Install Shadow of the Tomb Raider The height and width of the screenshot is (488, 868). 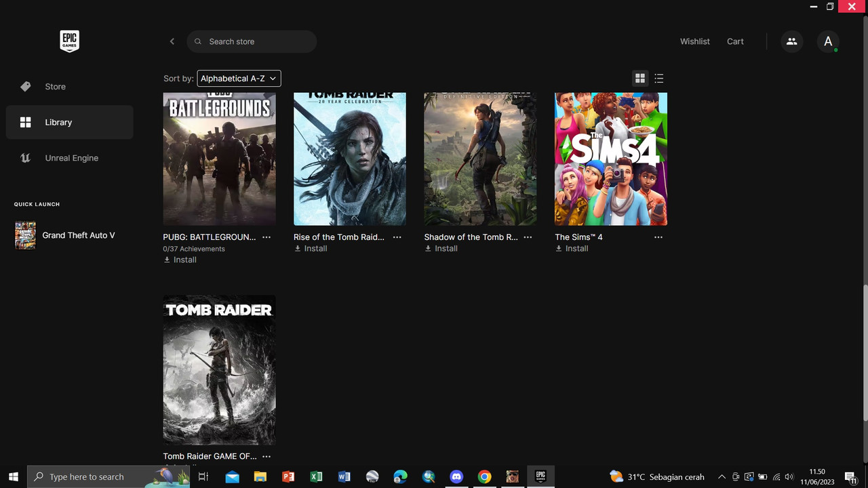pyautogui.click(x=441, y=249)
